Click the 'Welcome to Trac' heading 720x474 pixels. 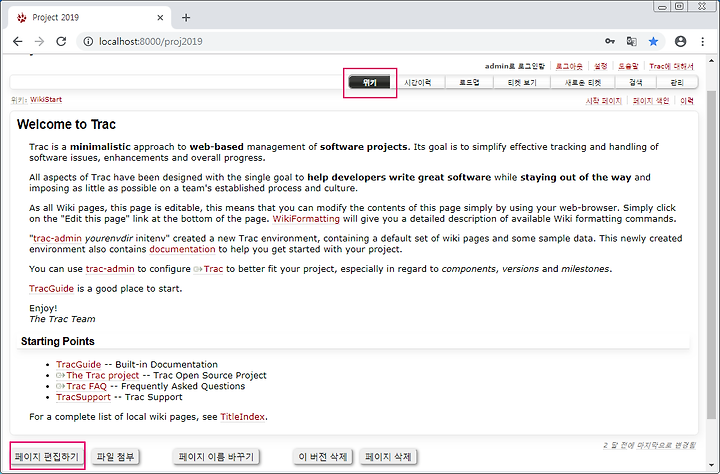click(x=66, y=124)
